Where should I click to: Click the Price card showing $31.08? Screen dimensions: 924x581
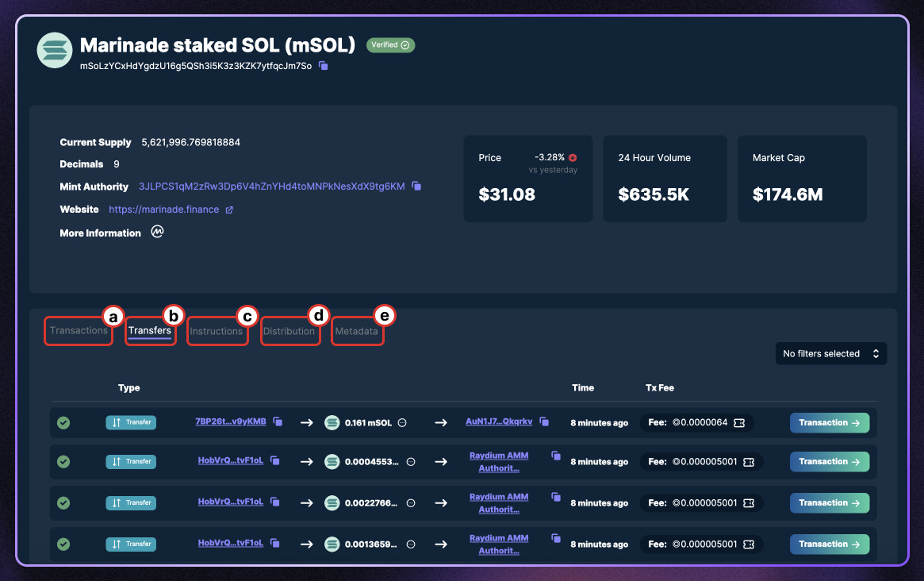coord(528,179)
